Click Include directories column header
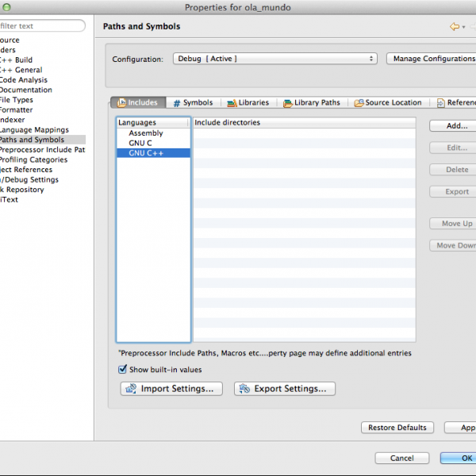The height and width of the screenshot is (476, 476). coord(305,122)
